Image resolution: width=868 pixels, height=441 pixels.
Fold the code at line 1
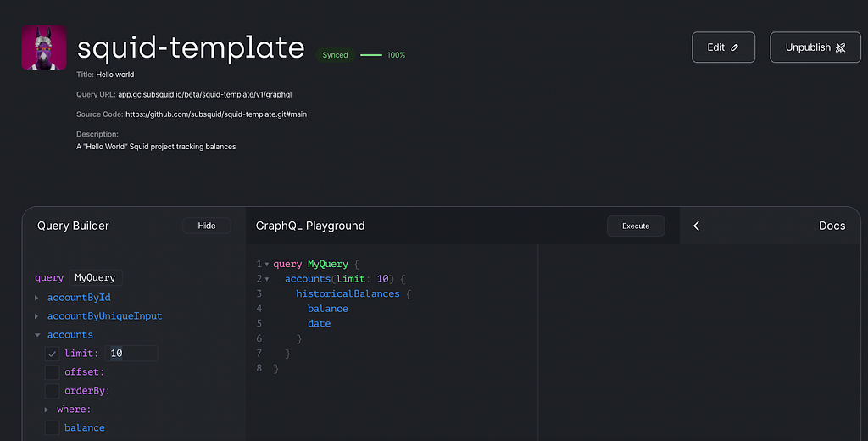tap(267, 265)
